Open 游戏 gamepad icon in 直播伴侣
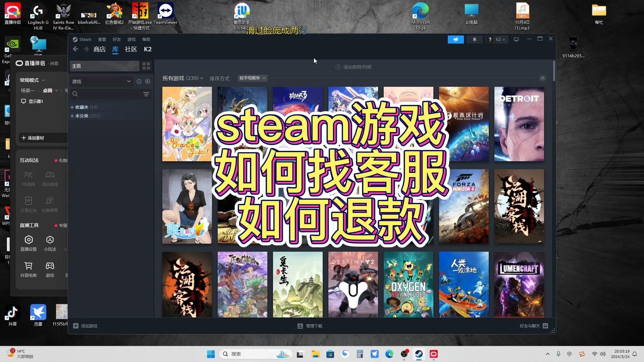This screenshot has width=644, height=362. coord(50,266)
